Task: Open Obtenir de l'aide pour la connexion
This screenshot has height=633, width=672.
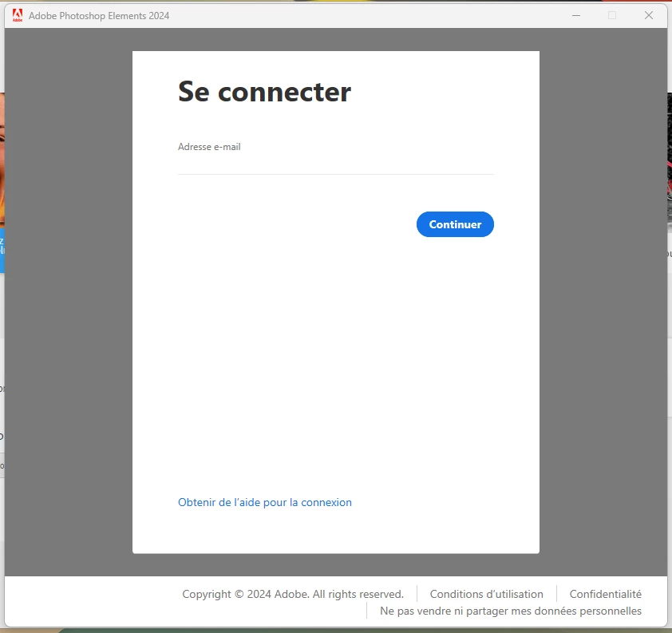Action: coord(264,502)
